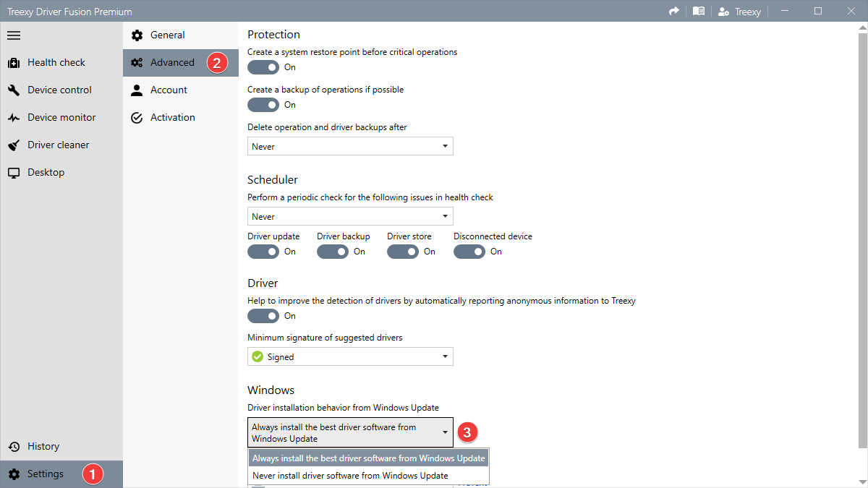Viewport: 868px width, 488px height.
Task: Switch off Driver store toggle
Action: pyautogui.click(x=403, y=252)
